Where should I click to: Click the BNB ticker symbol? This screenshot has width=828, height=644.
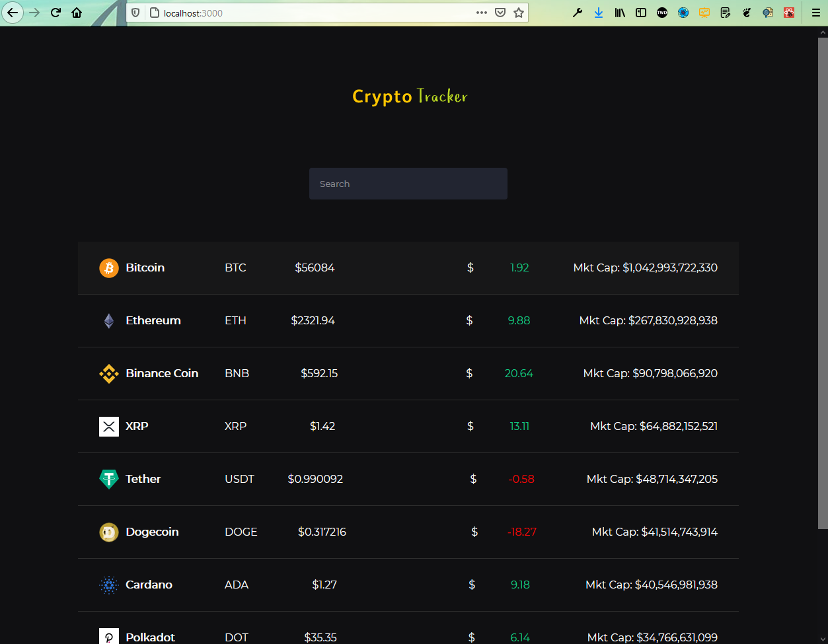point(237,373)
